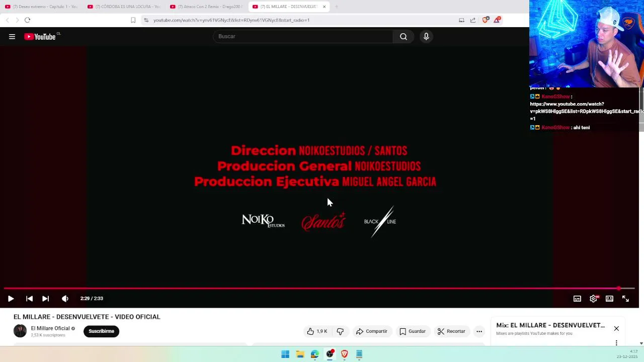Viewport: 644px width, 362px height.
Task: Close the Mix playlist panel
Action: [x=616, y=328]
